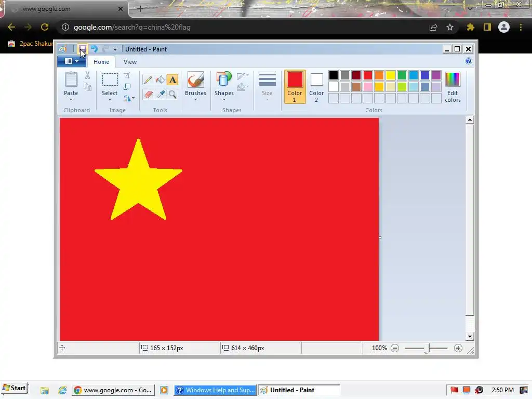Select the Color picker eyedropper tool
The width and height of the screenshot is (532, 399).
(x=160, y=94)
